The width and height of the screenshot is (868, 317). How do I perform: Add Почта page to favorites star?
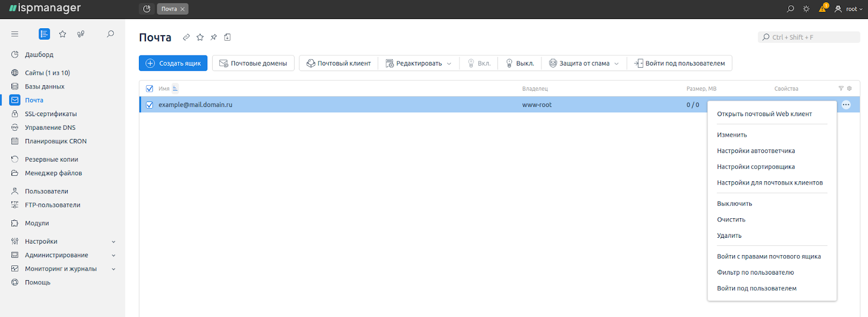coord(200,37)
